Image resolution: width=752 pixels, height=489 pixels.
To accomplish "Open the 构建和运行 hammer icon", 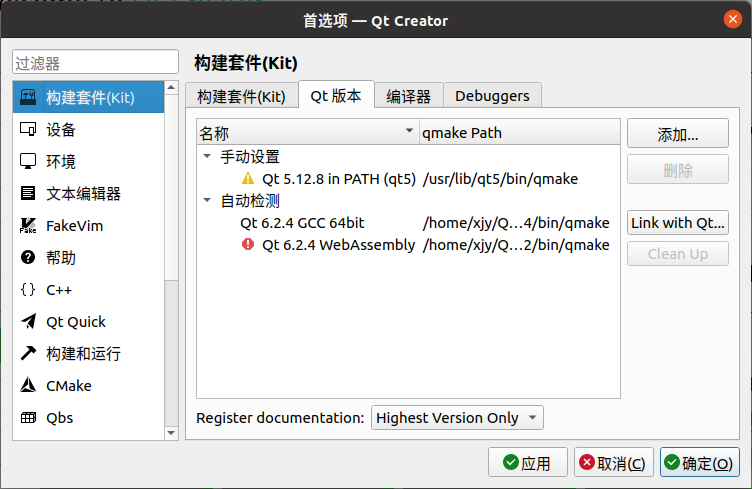I will coord(28,353).
